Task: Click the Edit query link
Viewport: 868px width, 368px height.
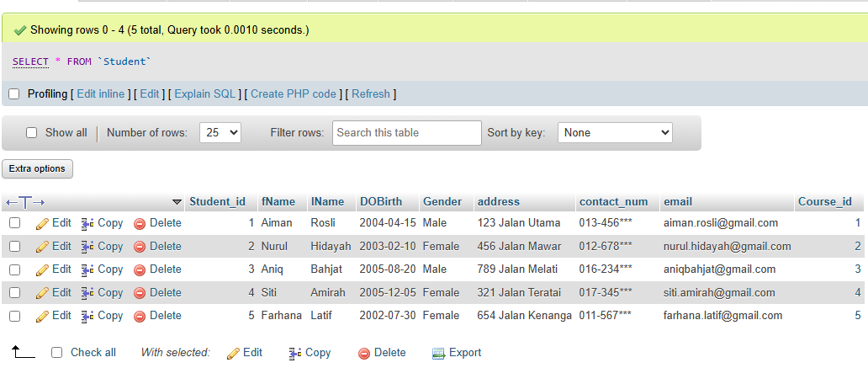Action: pyautogui.click(x=150, y=94)
